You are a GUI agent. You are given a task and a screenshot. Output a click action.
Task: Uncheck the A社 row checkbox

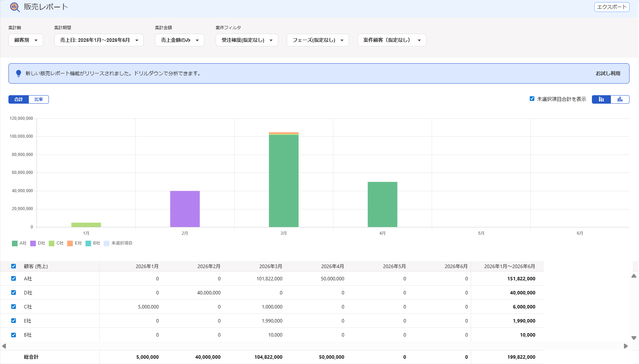point(13,278)
